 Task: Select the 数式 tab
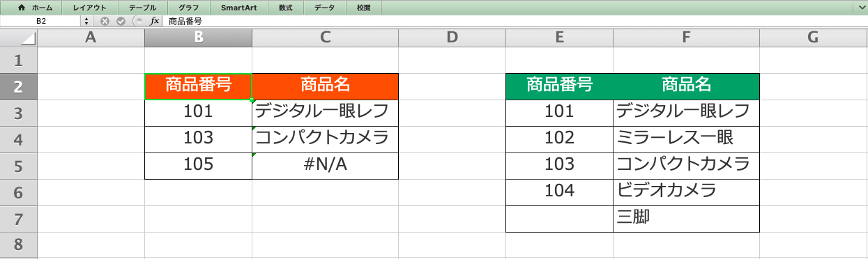tap(286, 8)
